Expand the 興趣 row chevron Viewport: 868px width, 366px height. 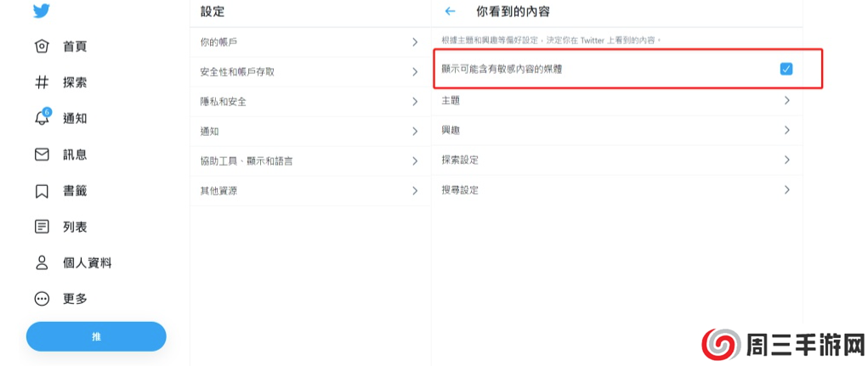786,130
